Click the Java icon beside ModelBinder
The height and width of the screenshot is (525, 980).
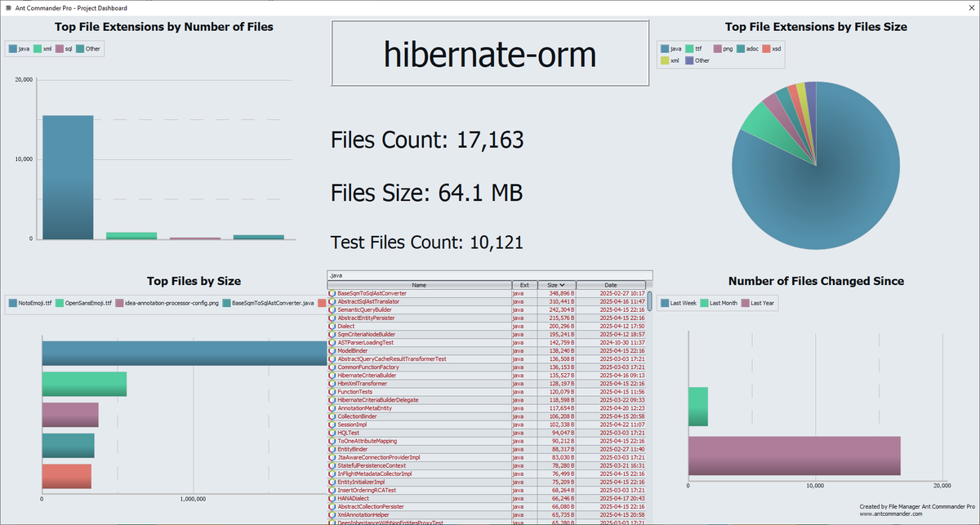tap(331, 350)
